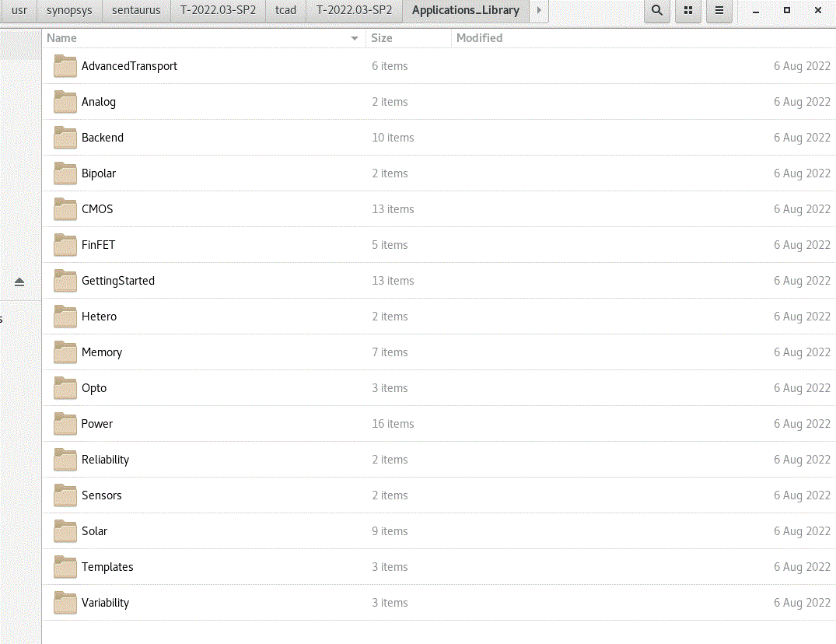
Task: Select the FinFET folder icon
Action: click(x=65, y=245)
